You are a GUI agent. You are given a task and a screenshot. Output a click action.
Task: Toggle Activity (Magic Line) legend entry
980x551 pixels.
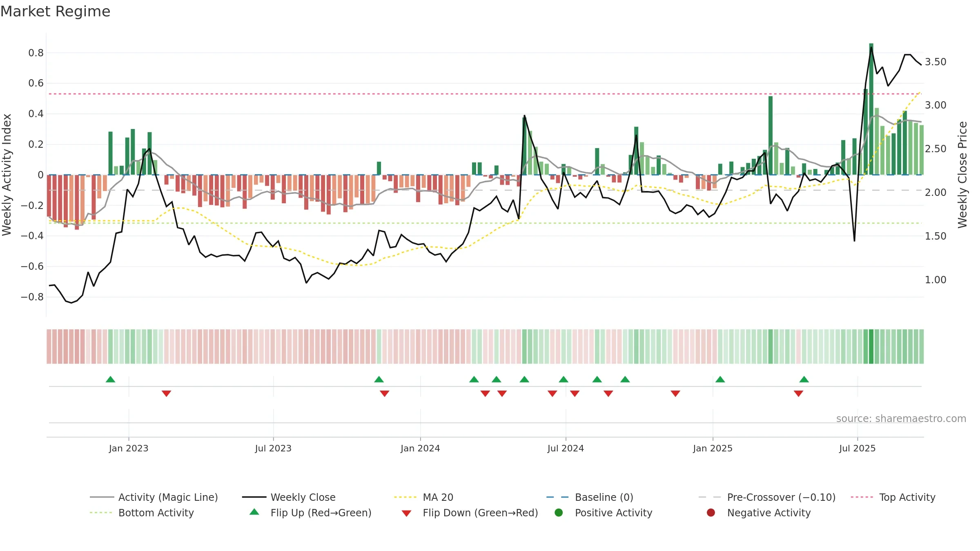click(154, 497)
